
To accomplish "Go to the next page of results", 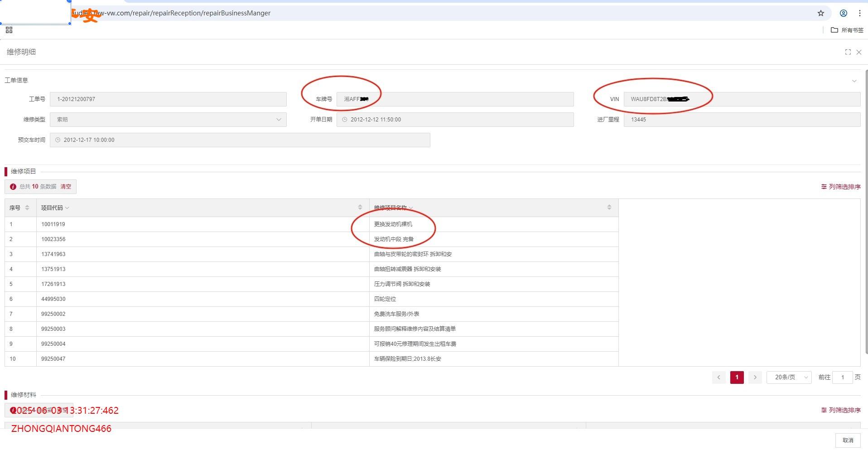I will pyautogui.click(x=755, y=377).
